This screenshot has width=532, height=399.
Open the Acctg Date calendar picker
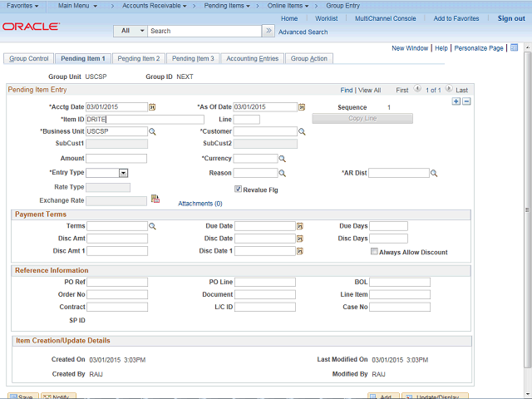(152, 107)
